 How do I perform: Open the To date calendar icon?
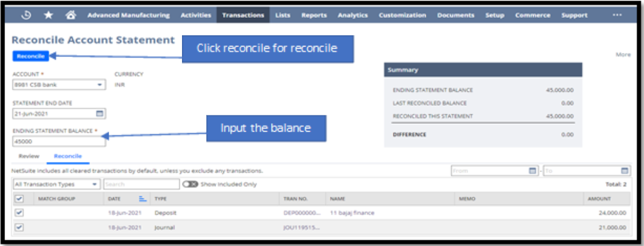coord(624,171)
